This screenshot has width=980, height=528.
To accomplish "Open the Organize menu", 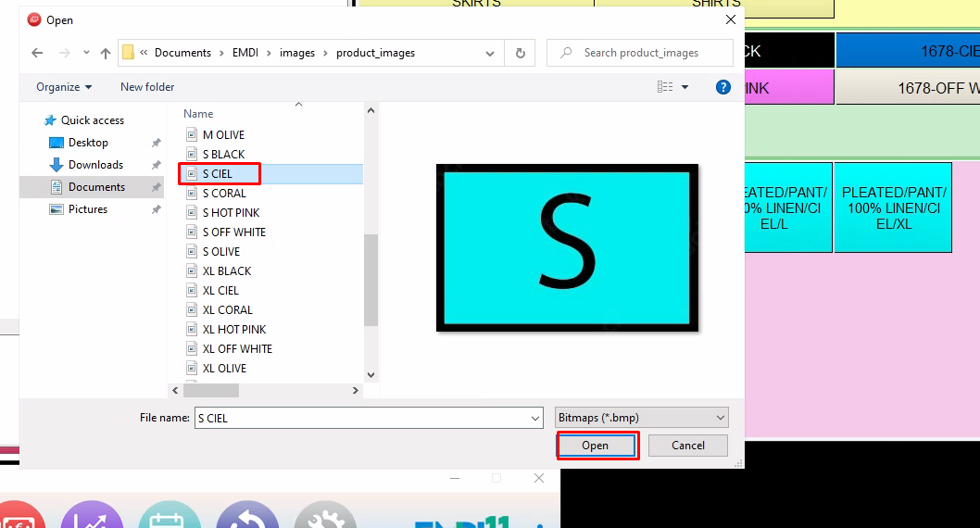I will 64,87.
